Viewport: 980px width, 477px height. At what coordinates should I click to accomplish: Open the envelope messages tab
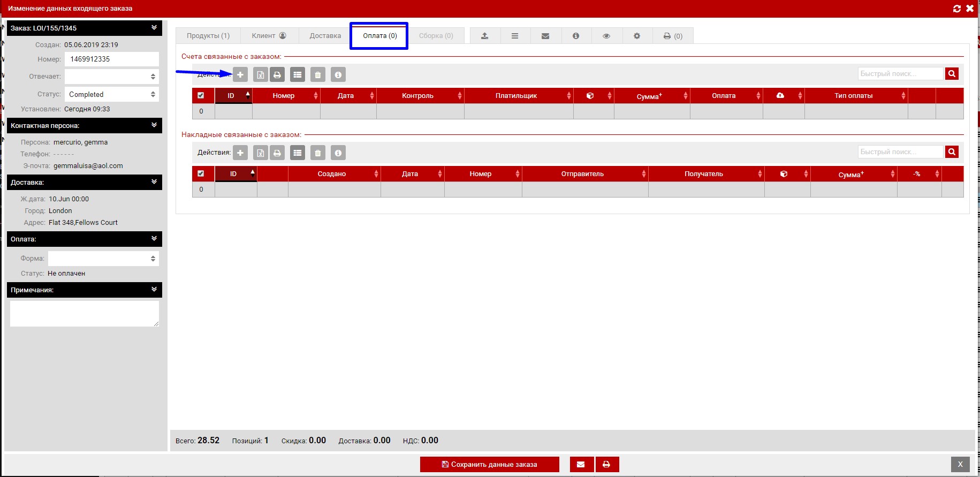click(x=545, y=36)
